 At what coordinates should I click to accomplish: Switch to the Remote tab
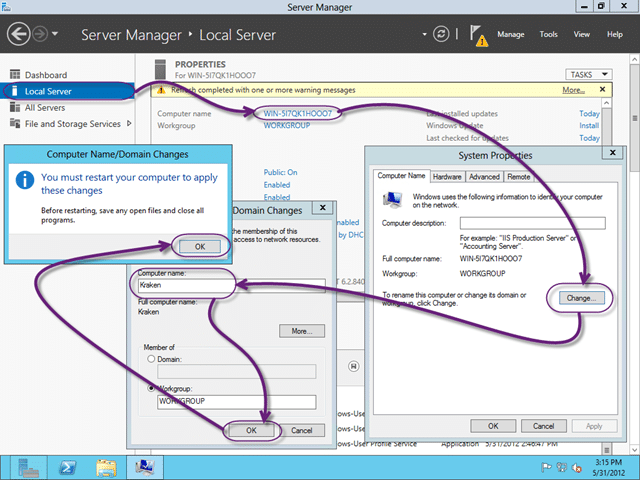click(x=519, y=177)
